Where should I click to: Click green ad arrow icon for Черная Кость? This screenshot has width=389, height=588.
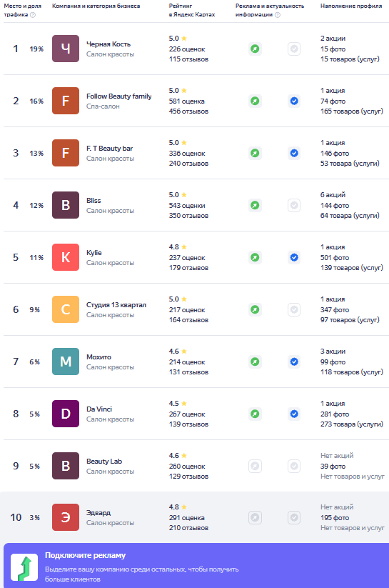click(x=255, y=49)
